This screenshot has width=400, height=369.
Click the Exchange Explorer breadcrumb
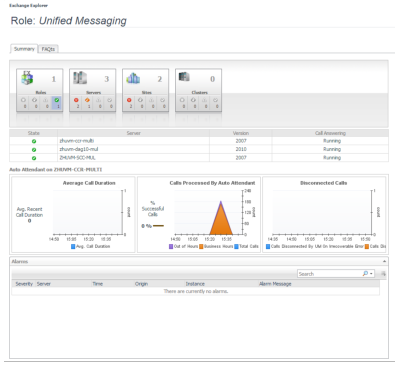[28, 6]
